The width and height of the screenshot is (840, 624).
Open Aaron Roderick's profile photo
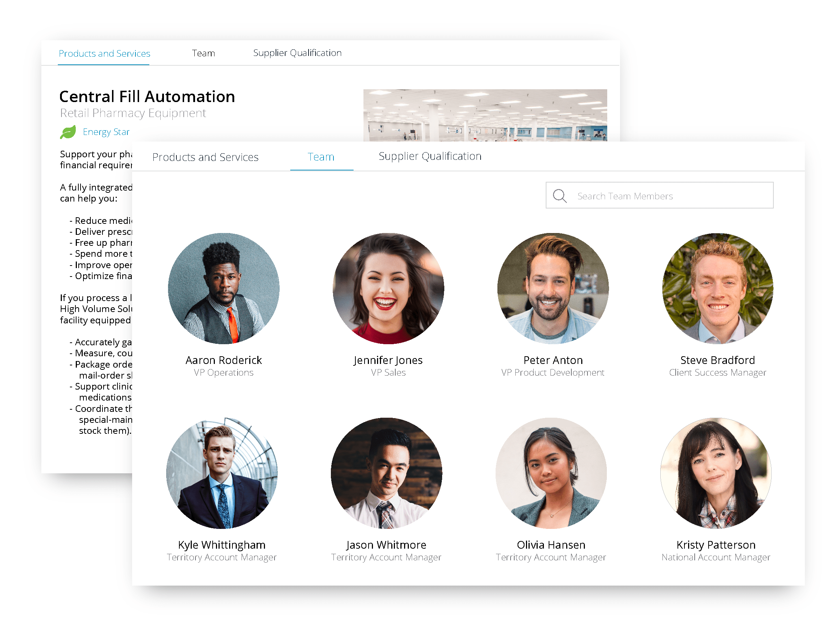pos(223,288)
